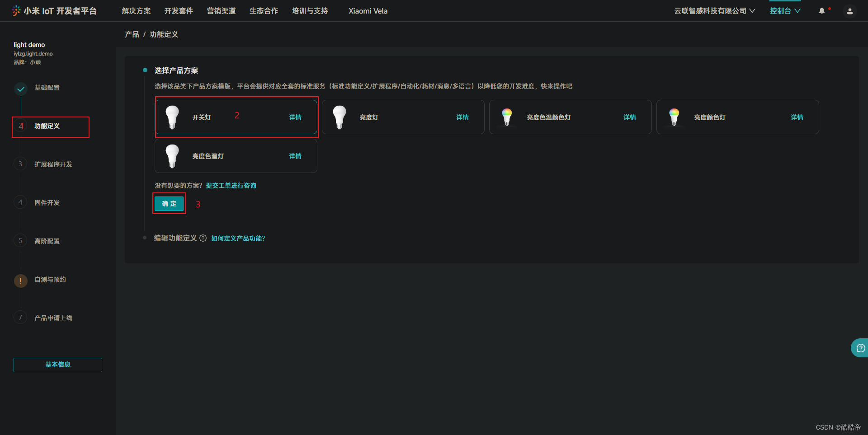Click the 确定 confirm button
Viewport: 868px width, 435px height.
[x=169, y=204]
